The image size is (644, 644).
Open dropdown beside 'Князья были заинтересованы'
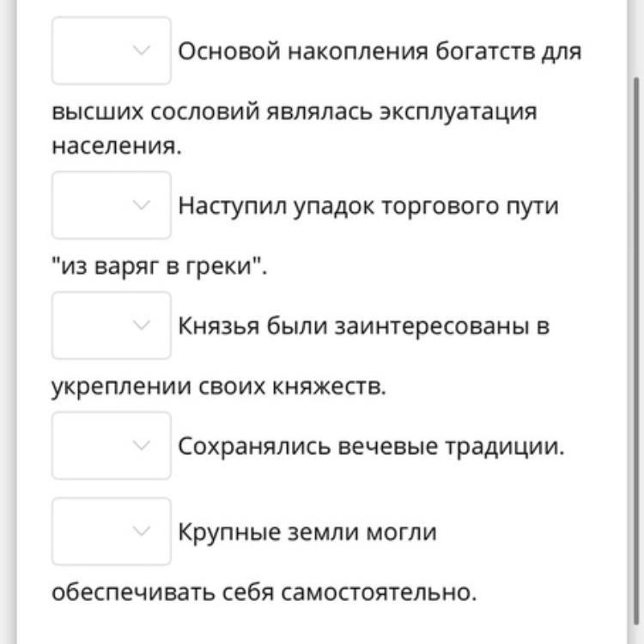111,325
